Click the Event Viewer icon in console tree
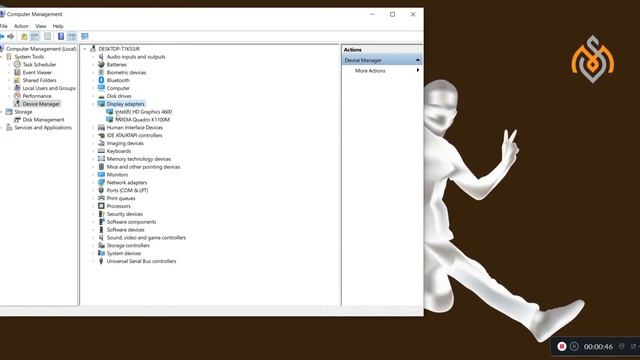This screenshot has height=360, width=640. point(17,72)
